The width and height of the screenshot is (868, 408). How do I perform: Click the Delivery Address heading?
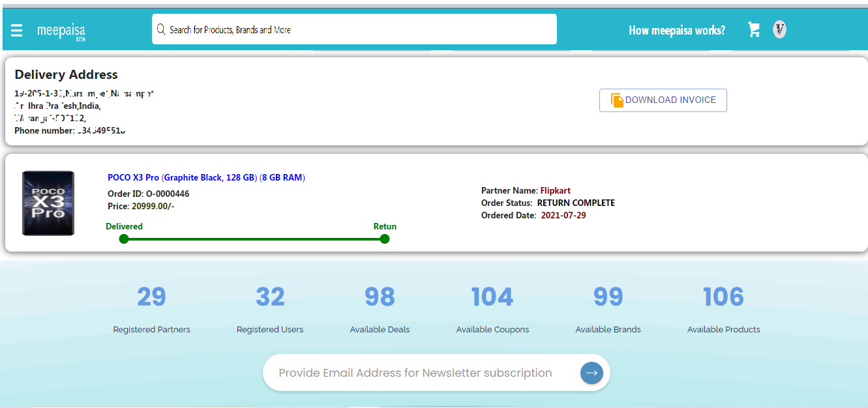click(x=67, y=74)
